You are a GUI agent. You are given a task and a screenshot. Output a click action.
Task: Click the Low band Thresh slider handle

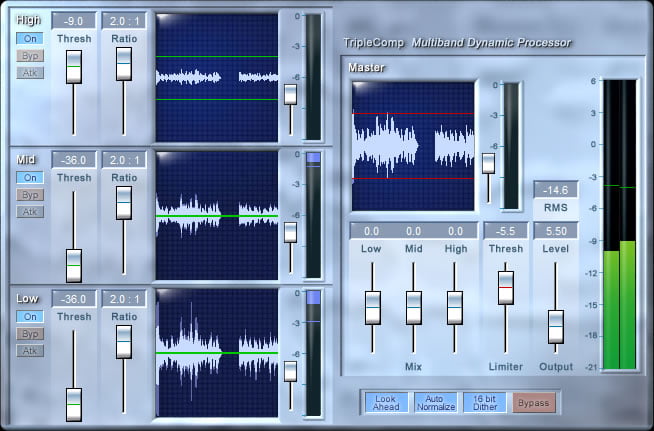pos(74,405)
